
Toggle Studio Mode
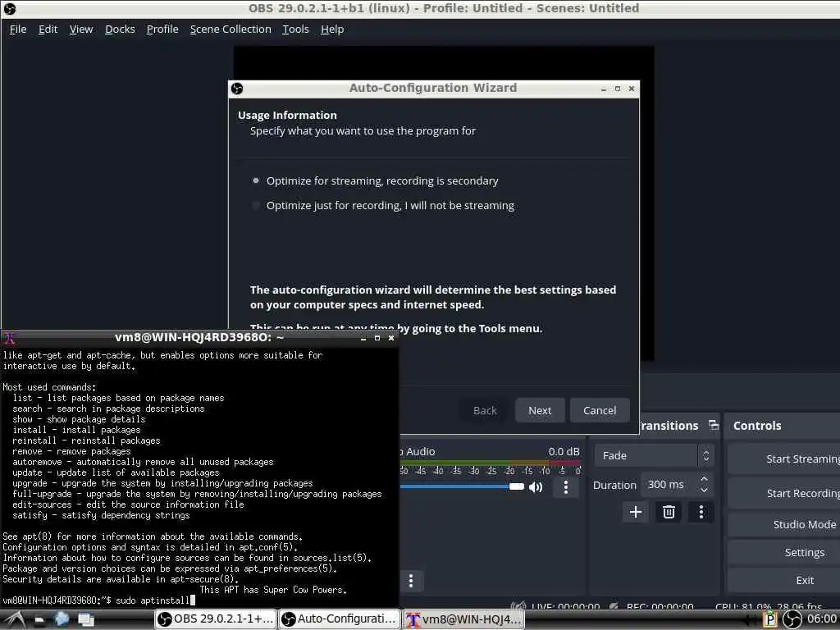(783, 524)
